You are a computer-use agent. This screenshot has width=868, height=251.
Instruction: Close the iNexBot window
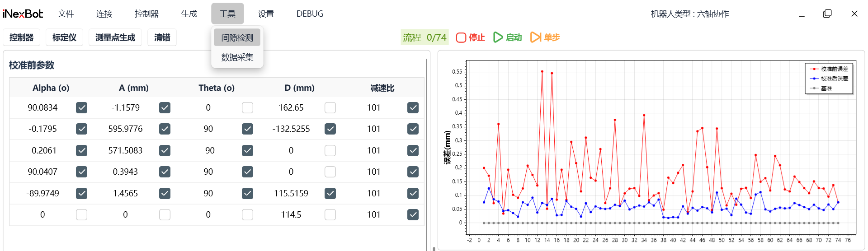click(x=854, y=14)
